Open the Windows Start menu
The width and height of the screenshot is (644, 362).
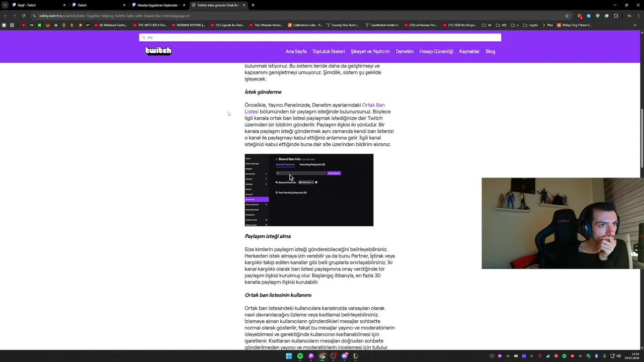click(289, 356)
